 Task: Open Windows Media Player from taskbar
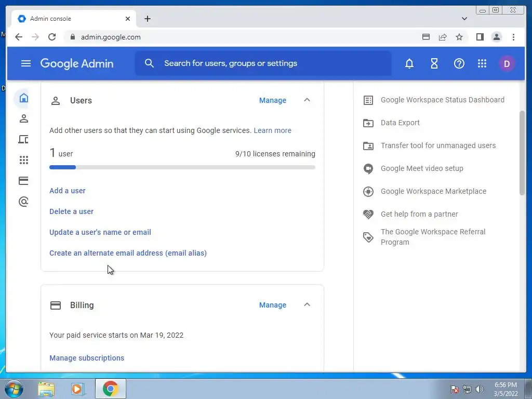pyautogui.click(x=78, y=389)
